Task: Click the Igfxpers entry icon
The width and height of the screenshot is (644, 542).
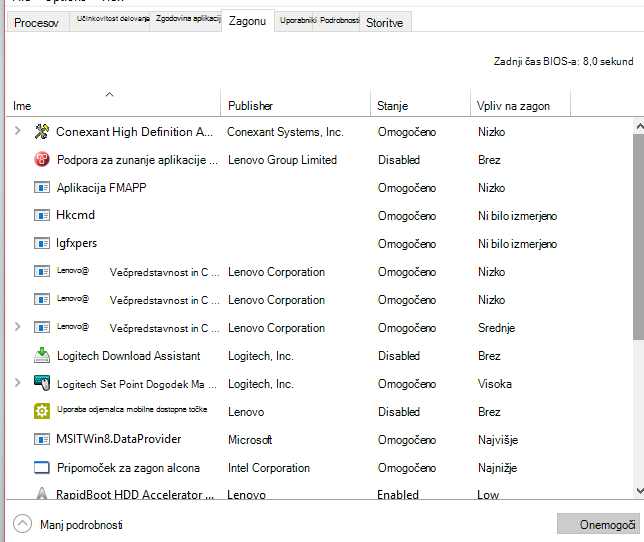Action: [x=42, y=243]
